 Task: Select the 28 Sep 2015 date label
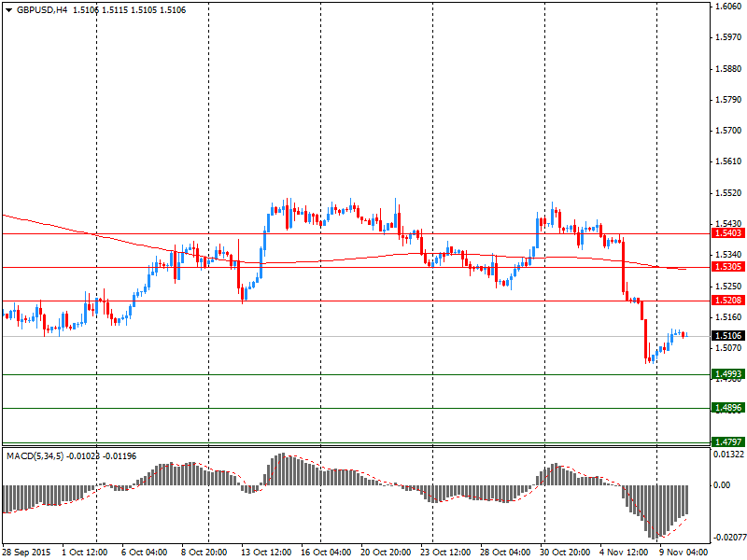(27, 553)
